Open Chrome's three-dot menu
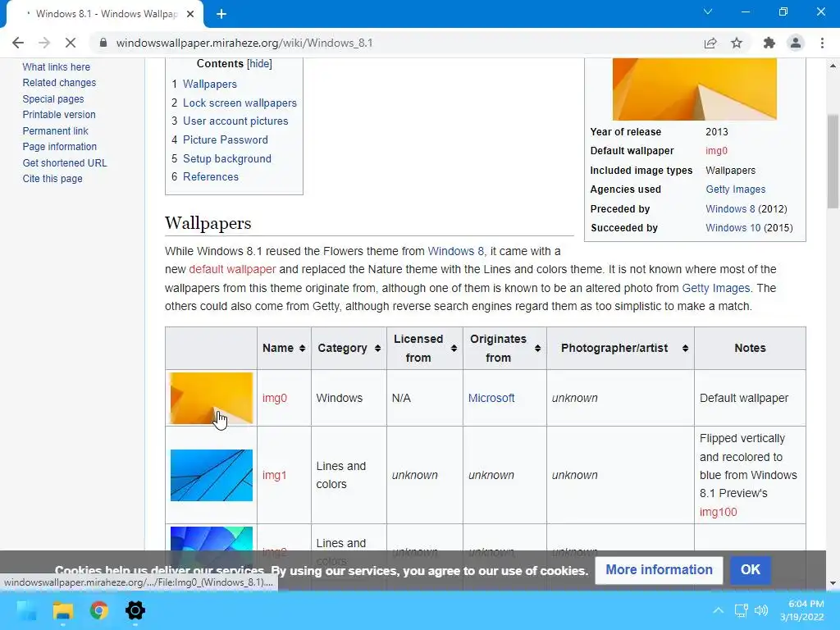Screen dimensions: 840x630 click(822, 43)
